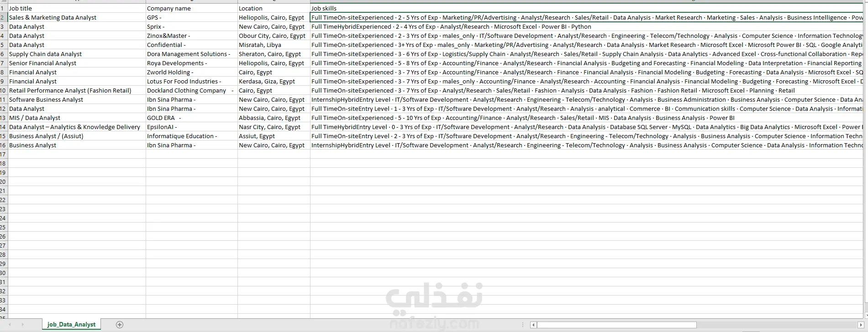Select 'Dockland Clothing Company' cell
The height and width of the screenshot is (332, 868).
click(x=192, y=90)
